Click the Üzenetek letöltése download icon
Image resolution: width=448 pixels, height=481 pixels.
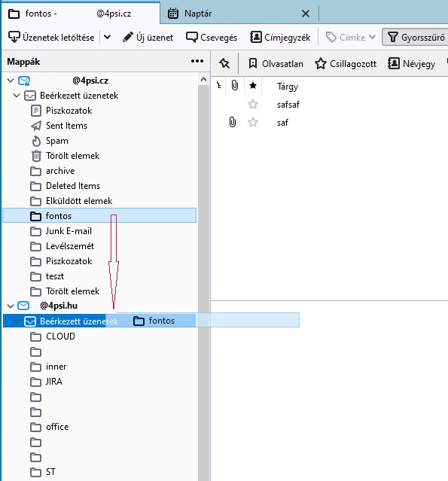point(14,38)
